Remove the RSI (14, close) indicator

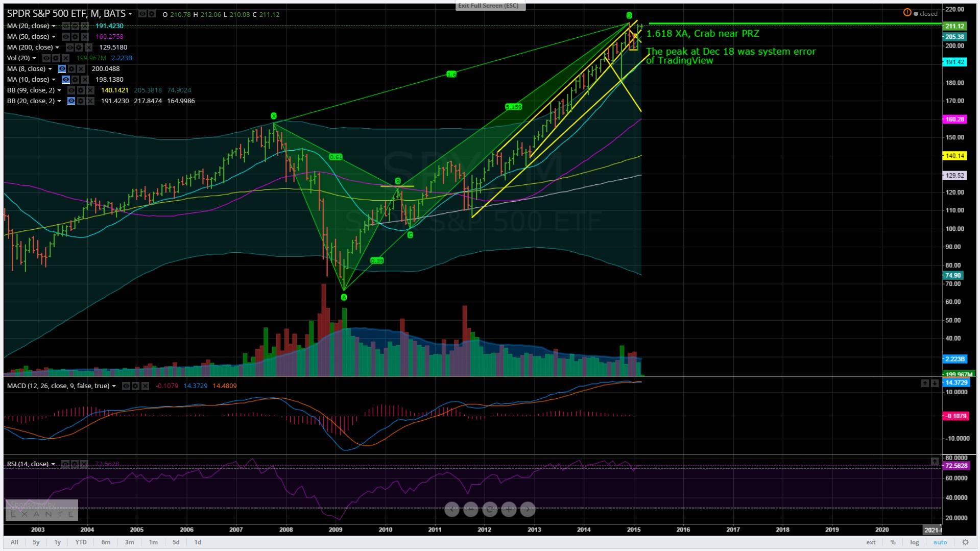click(84, 464)
